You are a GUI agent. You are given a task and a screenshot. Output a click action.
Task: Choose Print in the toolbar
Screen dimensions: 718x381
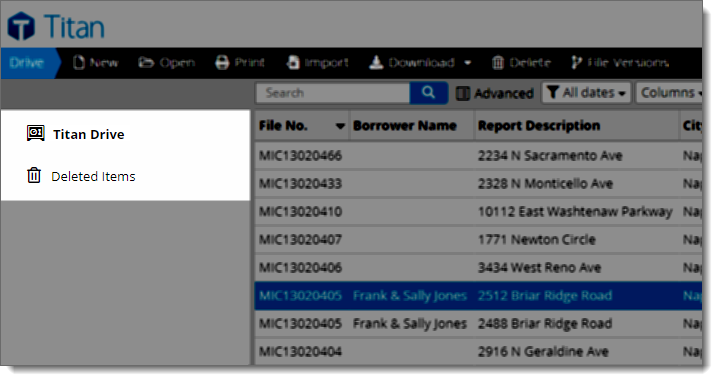pos(250,62)
